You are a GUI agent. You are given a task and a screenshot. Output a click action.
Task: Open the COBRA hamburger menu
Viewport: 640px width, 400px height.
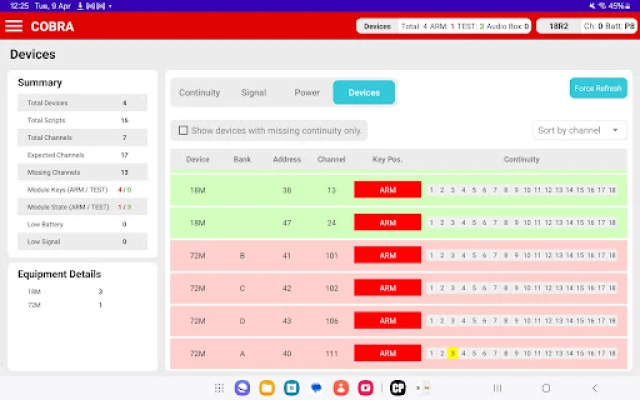[x=14, y=26]
